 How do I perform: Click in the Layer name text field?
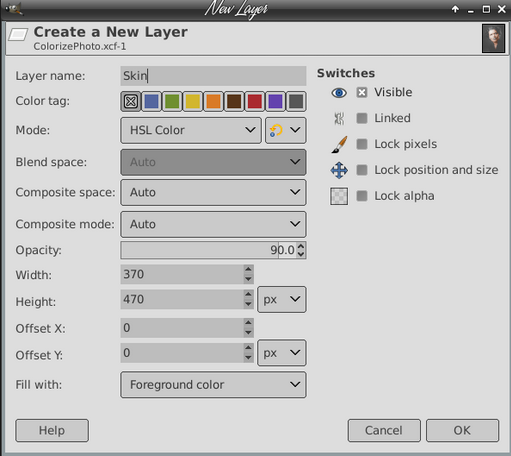[213, 76]
